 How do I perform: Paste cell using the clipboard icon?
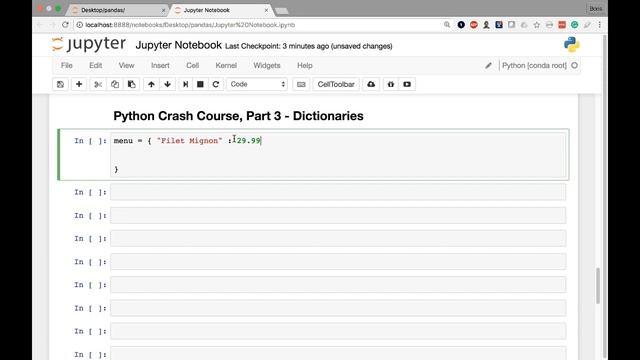pyautogui.click(x=131, y=84)
